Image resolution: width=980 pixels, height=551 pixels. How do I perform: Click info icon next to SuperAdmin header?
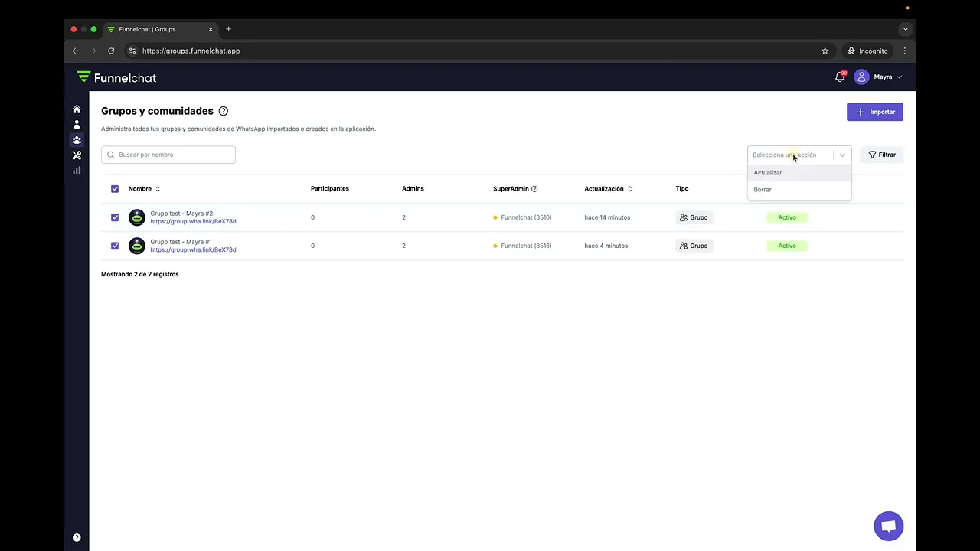click(x=534, y=189)
